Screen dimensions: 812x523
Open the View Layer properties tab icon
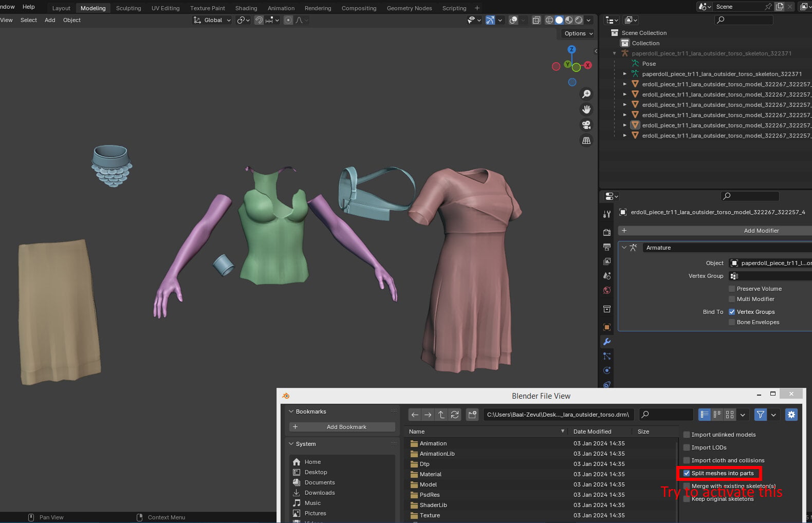(x=607, y=261)
